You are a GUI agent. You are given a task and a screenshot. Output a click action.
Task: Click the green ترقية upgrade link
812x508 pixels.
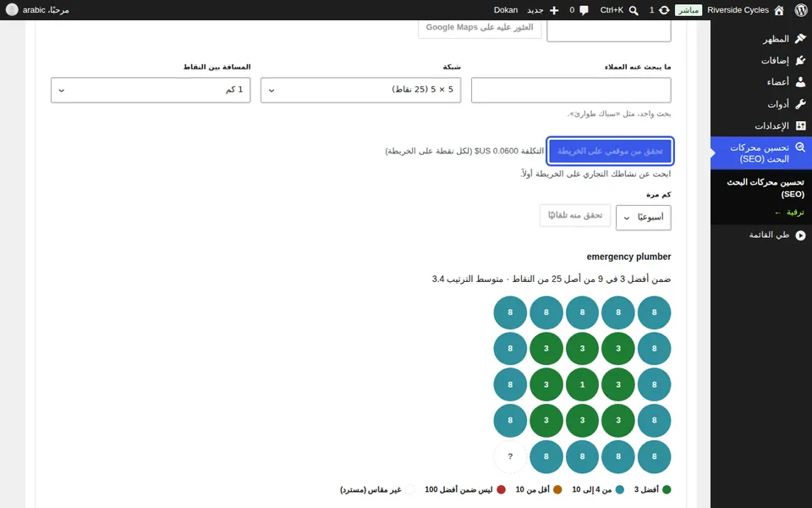789,213
